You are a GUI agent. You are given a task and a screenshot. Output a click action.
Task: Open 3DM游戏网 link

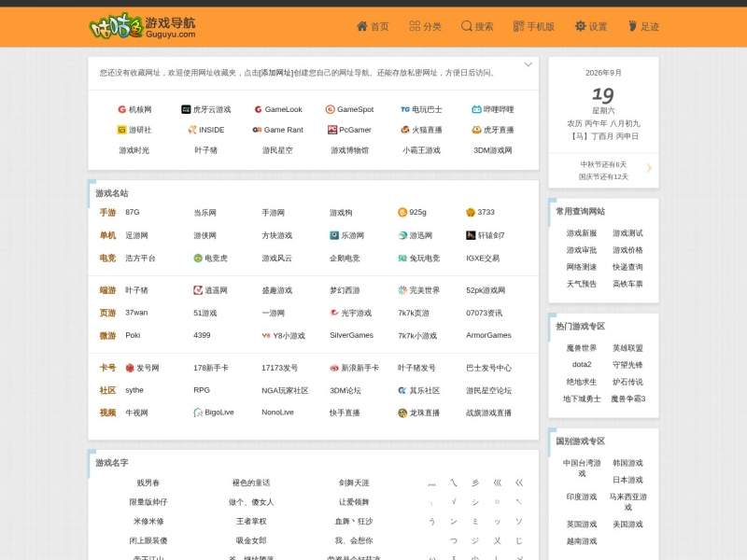[x=493, y=150]
